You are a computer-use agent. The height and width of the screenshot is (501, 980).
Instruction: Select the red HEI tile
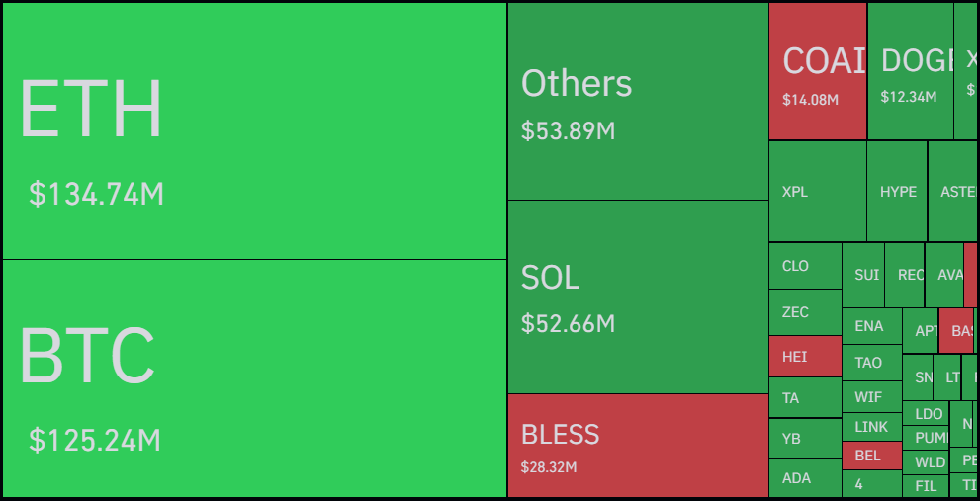click(805, 357)
